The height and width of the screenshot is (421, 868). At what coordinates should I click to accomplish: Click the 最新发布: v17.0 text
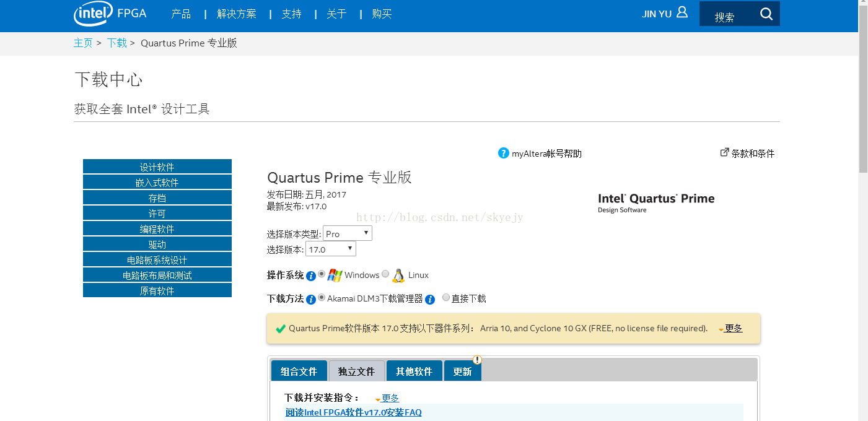[x=297, y=206]
